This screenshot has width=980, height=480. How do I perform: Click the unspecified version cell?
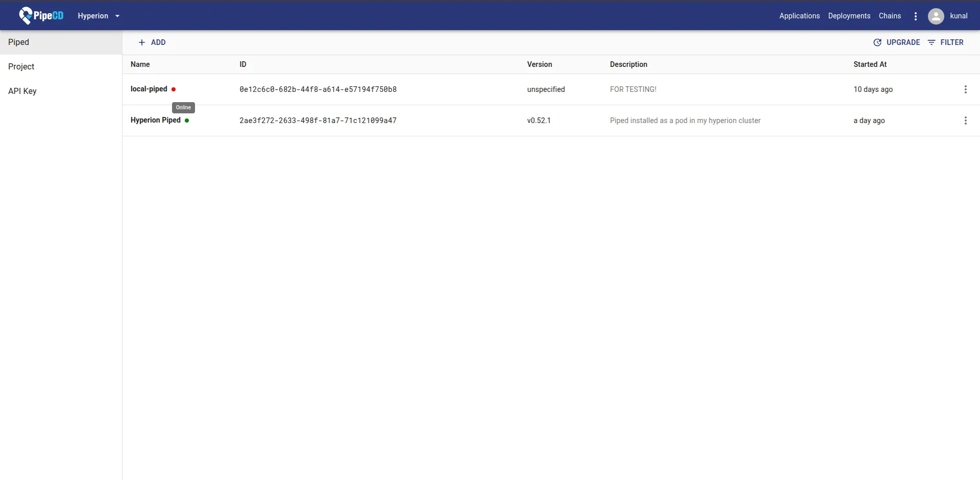pyautogui.click(x=546, y=89)
